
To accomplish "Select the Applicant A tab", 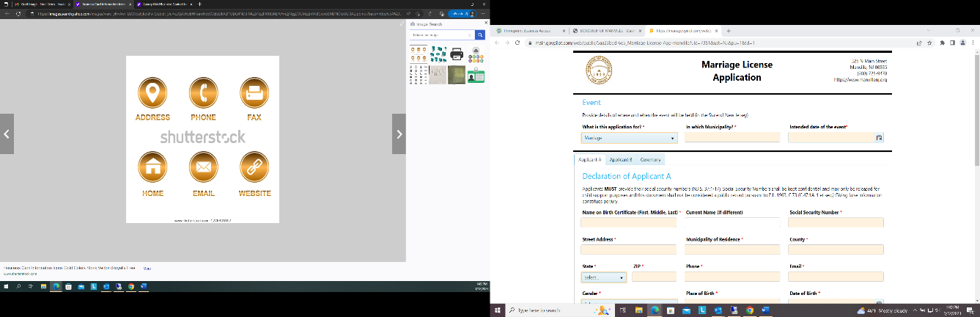I will (590, 159).
